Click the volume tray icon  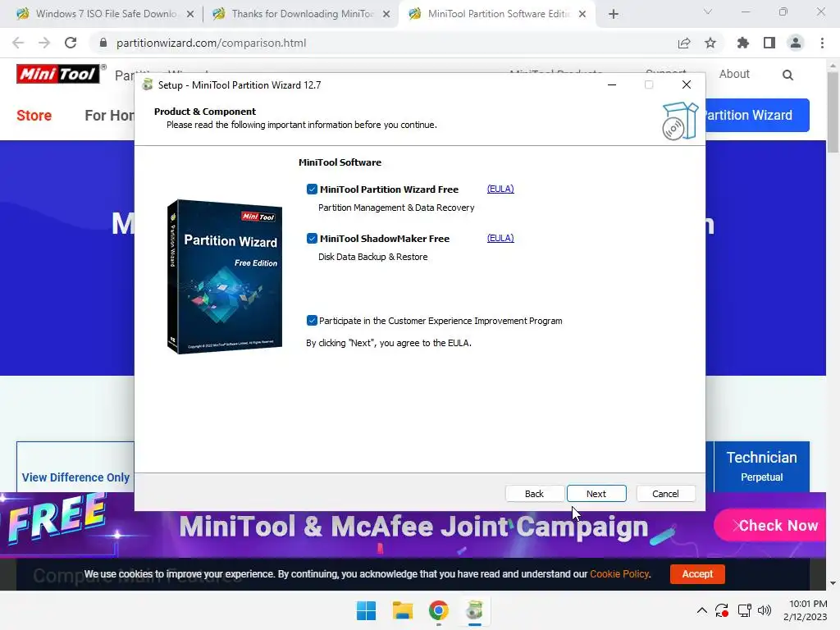(x=765, y=610)
